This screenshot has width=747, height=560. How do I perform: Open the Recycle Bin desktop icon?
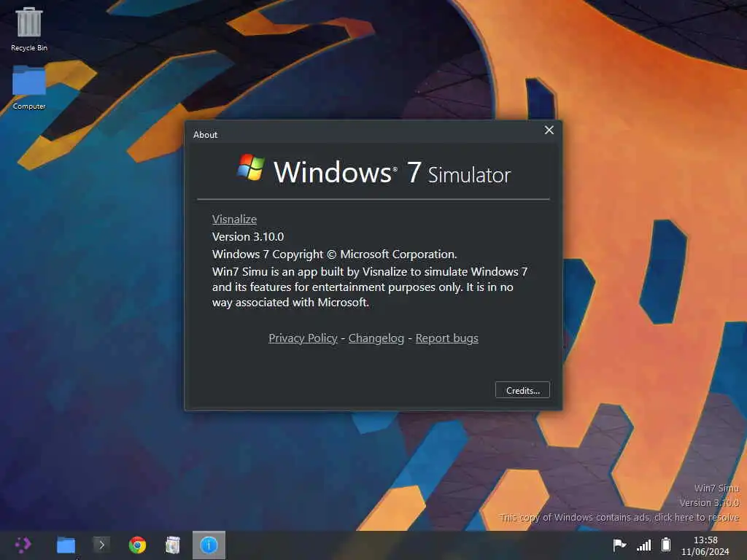(29, 28)
